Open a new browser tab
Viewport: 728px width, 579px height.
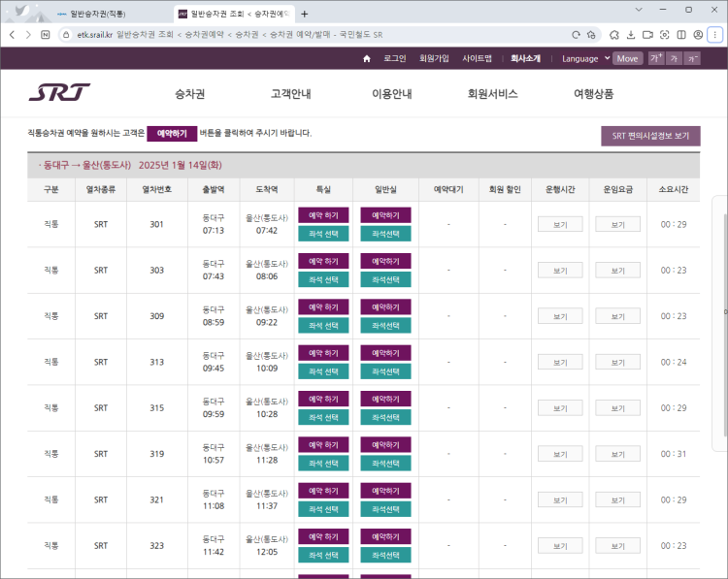(x=304, y=14)
